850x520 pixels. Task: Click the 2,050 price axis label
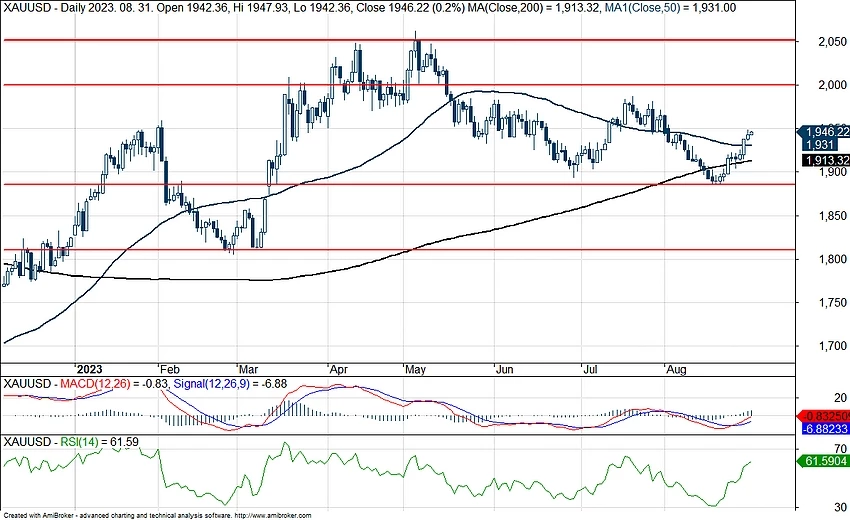coord(832,42)
